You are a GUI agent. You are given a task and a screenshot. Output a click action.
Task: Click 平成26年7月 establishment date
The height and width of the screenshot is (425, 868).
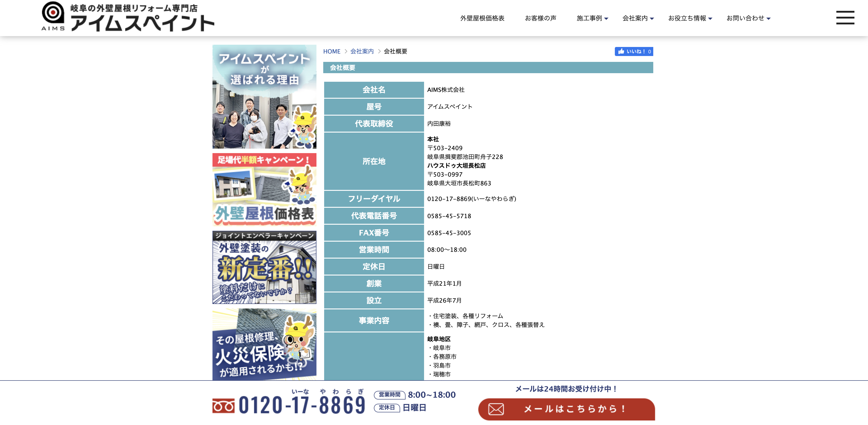pos(444,300)
